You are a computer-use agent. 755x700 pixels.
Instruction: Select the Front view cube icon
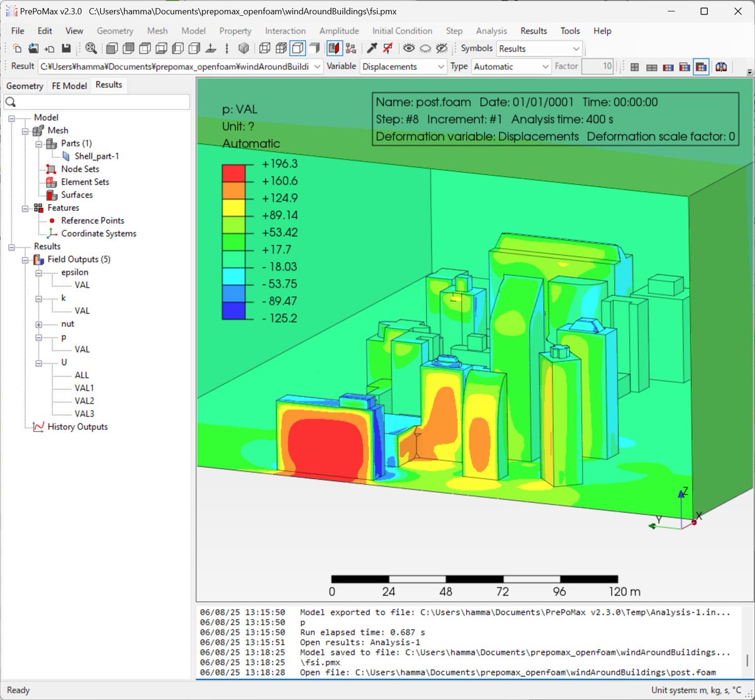112,48
